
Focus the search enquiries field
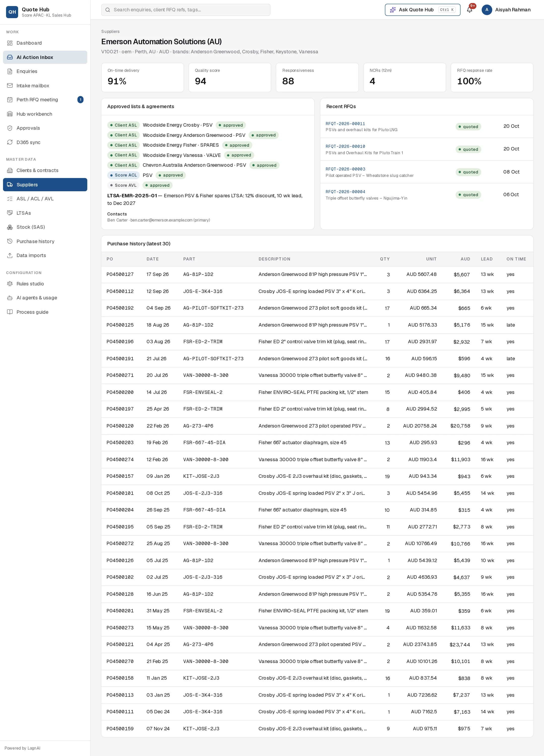186,10
